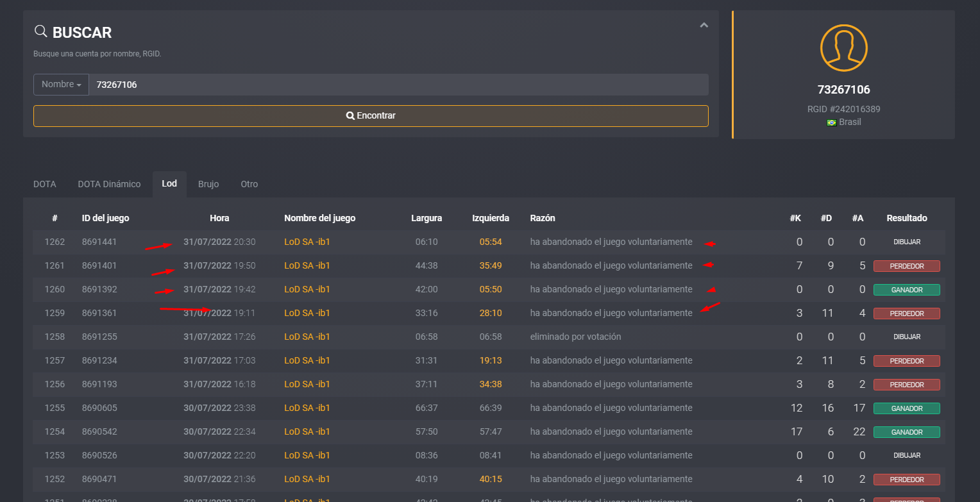Click the RGID #242016389 text
This screenshot has width=980, height=502.
[843, 109]
